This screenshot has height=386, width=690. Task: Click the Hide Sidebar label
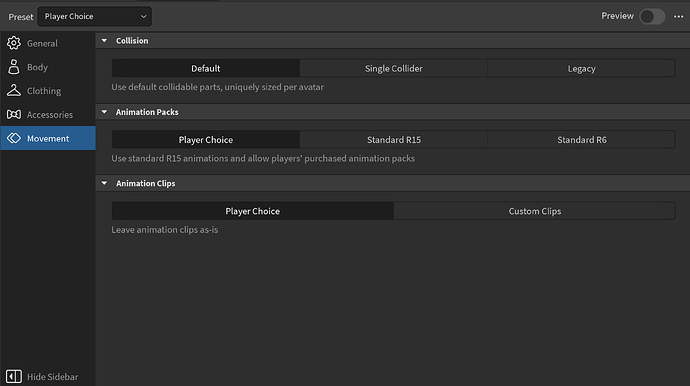52,377
